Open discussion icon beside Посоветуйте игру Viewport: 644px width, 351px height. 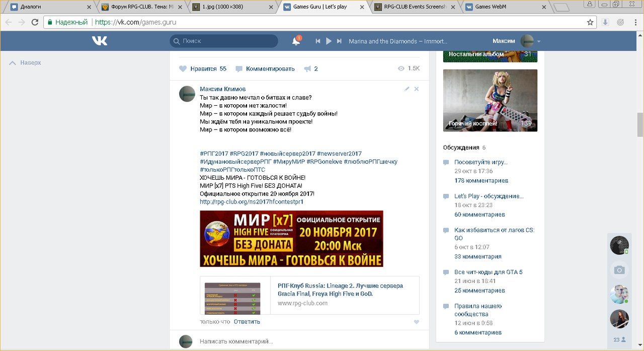pyautogui.click(x=446, y=163)
